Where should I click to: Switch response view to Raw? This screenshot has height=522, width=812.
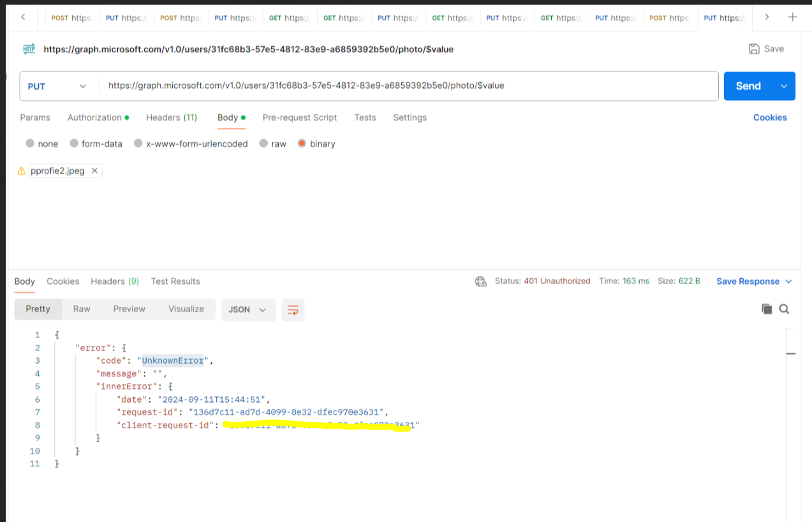click(82, 309)
